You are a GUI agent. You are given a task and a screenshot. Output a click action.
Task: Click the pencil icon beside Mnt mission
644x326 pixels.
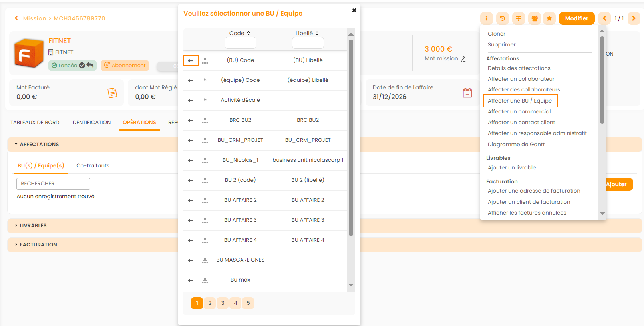[x=463, y=59]
